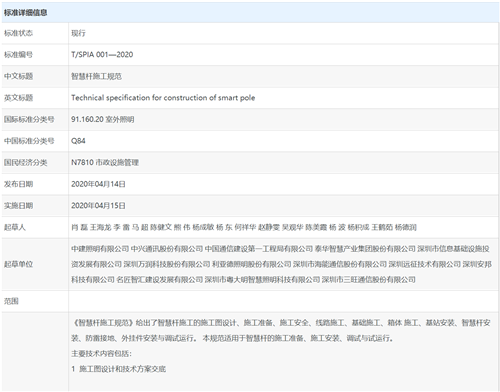Click the line starting 科技有限公司 名匠智汇建设
This screenshot has height=392, width=500.
coord(243,280)
